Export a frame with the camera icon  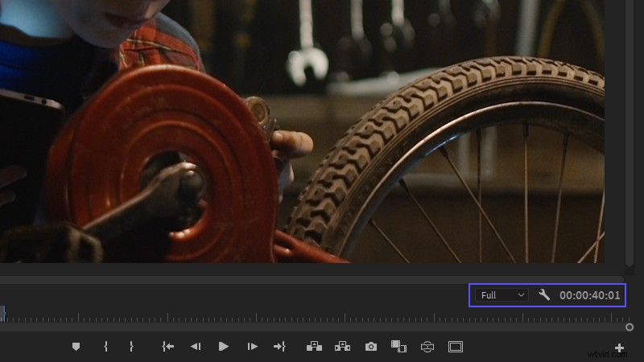(x=371, y=347)
